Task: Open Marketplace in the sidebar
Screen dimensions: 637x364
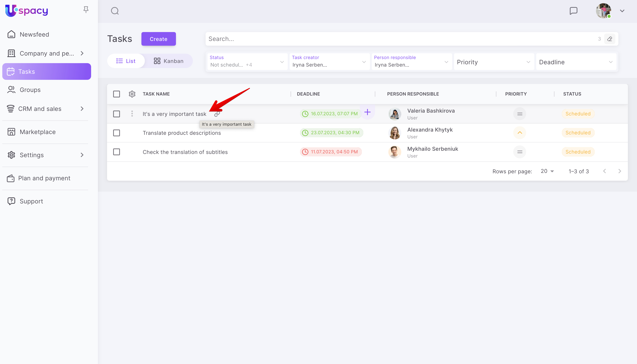Action: (38, 132)
